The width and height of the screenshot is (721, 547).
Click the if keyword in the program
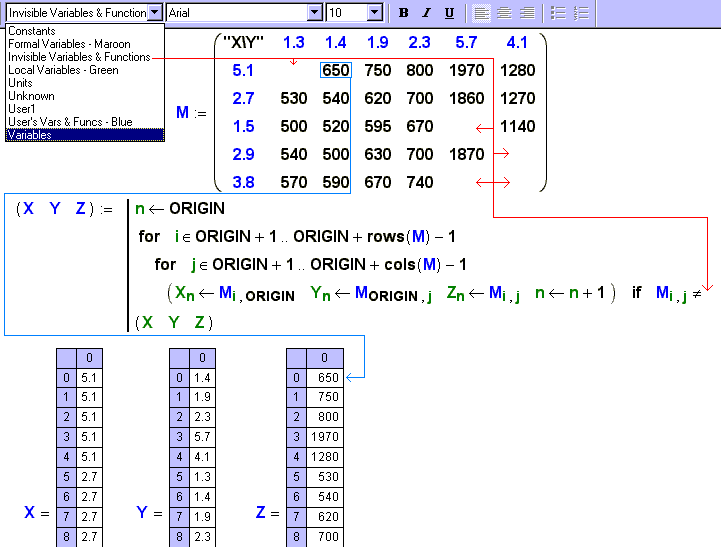[636, 292]
